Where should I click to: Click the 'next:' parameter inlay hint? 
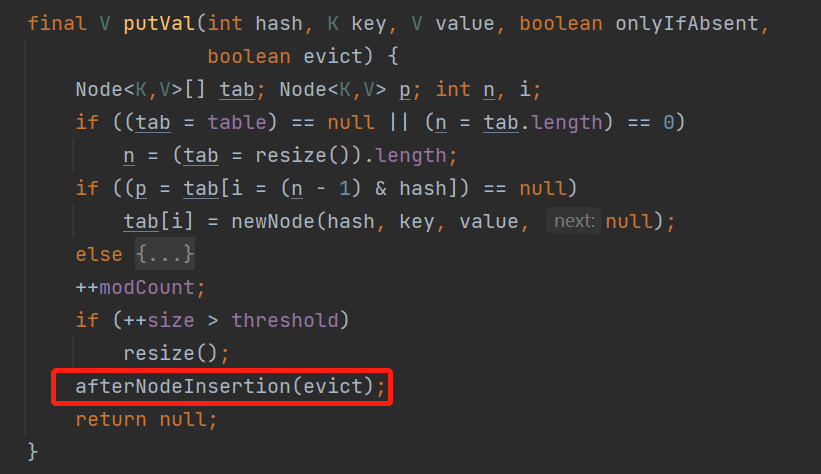[574, 222]
